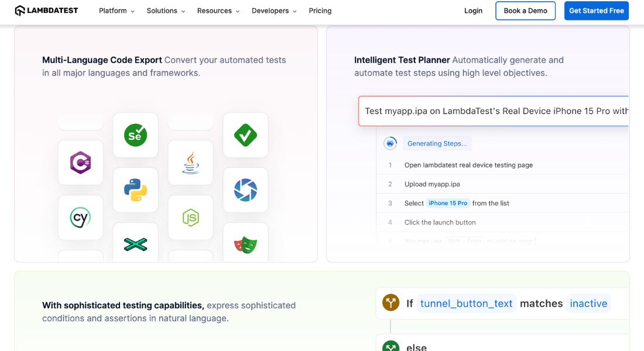This screenshot has width=644, height=351.
Task: Select step 'Open lambdatest real device testing page'
Action: 468,165
